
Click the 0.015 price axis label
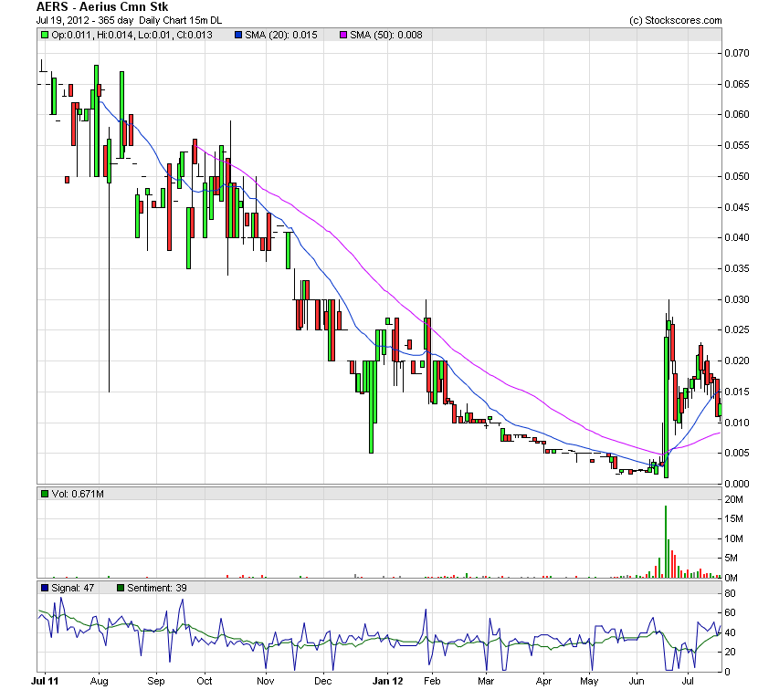(x=737, y=392)
